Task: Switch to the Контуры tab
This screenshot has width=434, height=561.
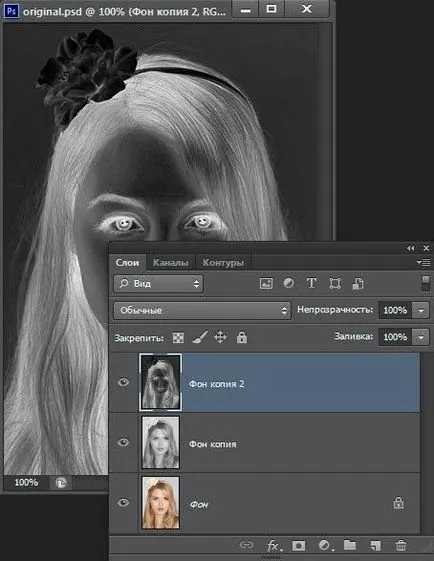Action: coord(223,263)
